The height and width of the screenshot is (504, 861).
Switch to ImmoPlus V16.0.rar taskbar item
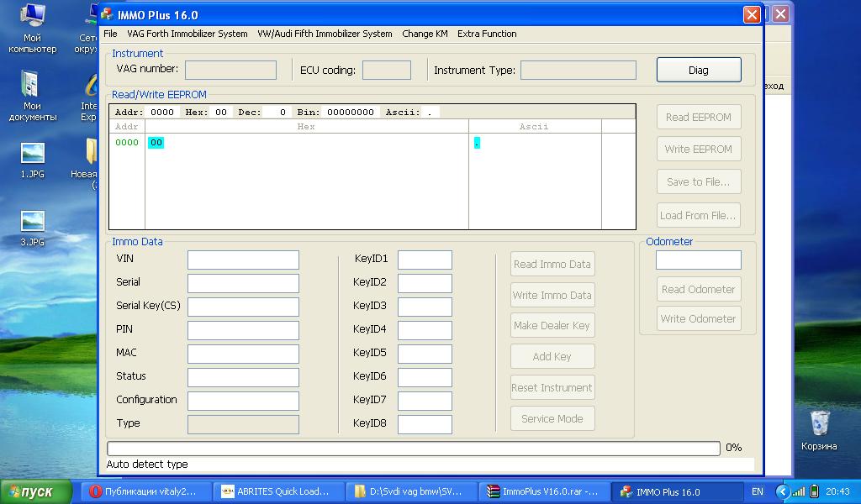(x=542, y=491)
